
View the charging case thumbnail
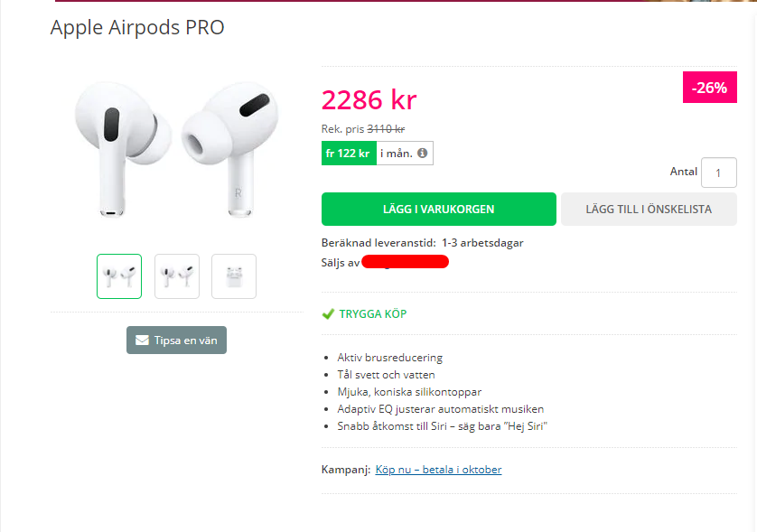234,276
